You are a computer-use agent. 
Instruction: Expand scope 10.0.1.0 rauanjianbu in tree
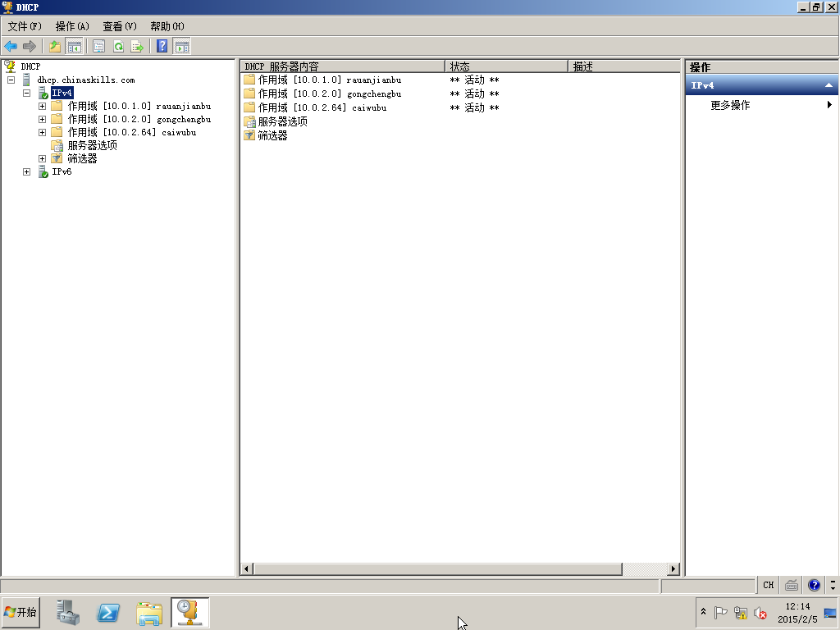43,106
